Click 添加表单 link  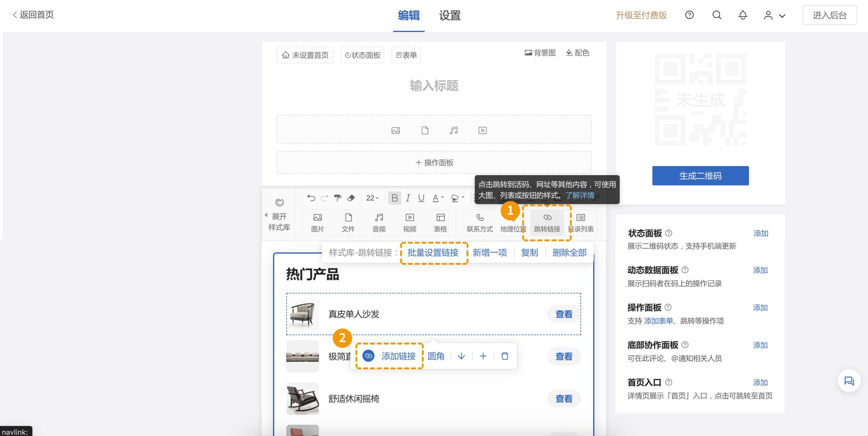coord(658,321)
